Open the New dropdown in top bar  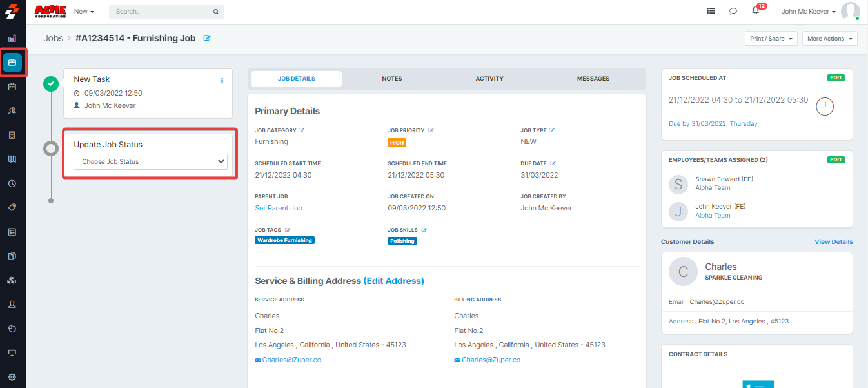pyautogui.click(x=84, y=12)
